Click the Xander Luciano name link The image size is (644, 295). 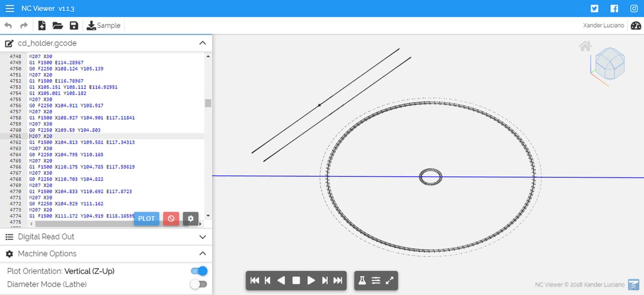click(604, 26)
